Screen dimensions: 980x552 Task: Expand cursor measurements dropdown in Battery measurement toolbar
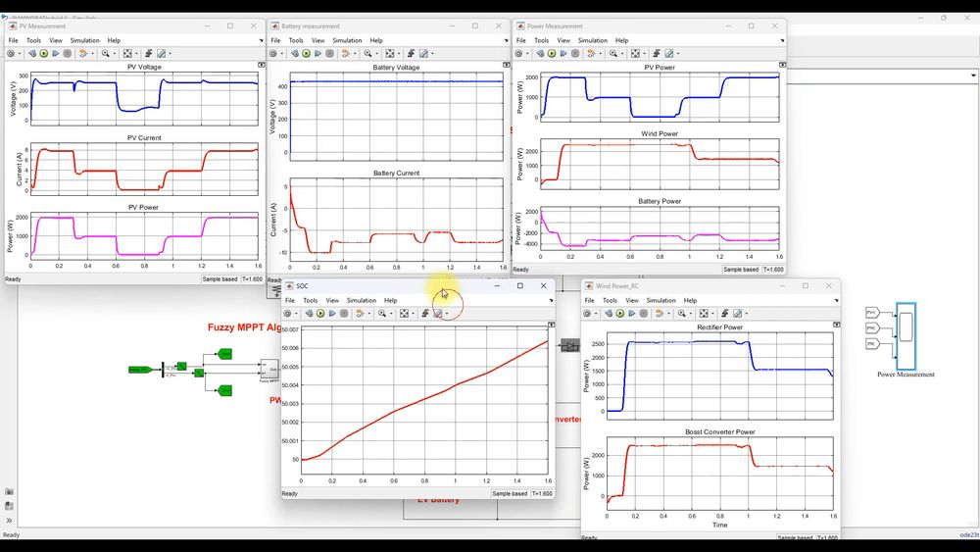tap(432, 54)
